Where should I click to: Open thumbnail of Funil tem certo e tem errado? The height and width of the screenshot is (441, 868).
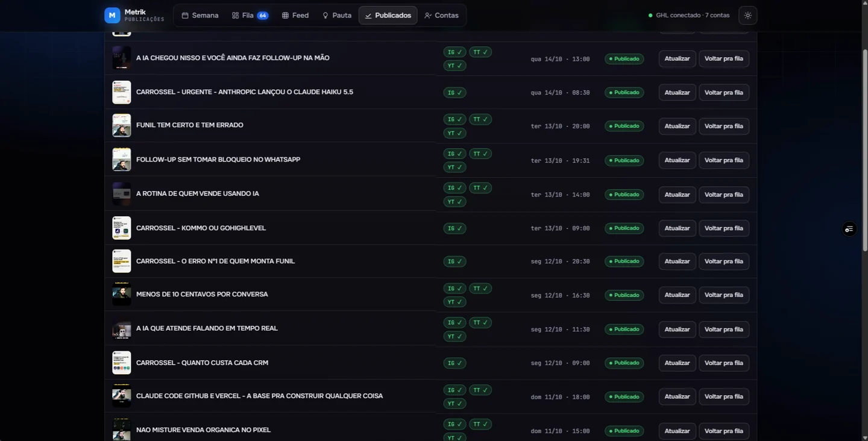coord(122,125)
